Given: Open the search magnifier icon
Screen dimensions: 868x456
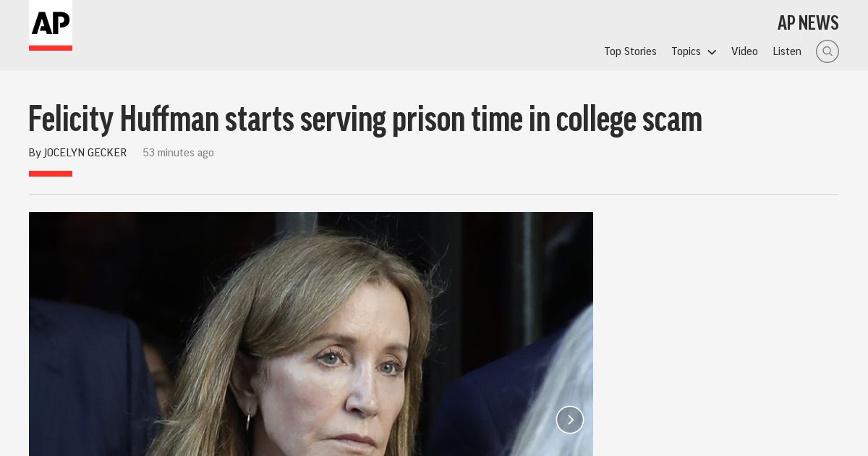Looking at the screenshot, I should [827, 51].
